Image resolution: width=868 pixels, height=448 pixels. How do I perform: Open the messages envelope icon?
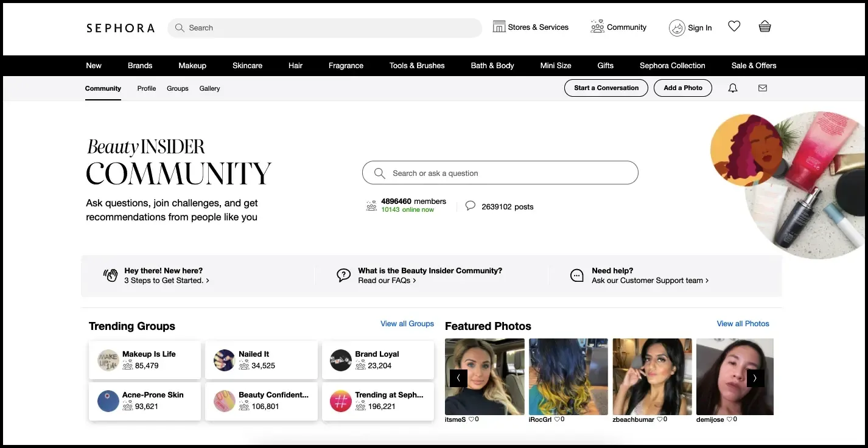(763, 88)
